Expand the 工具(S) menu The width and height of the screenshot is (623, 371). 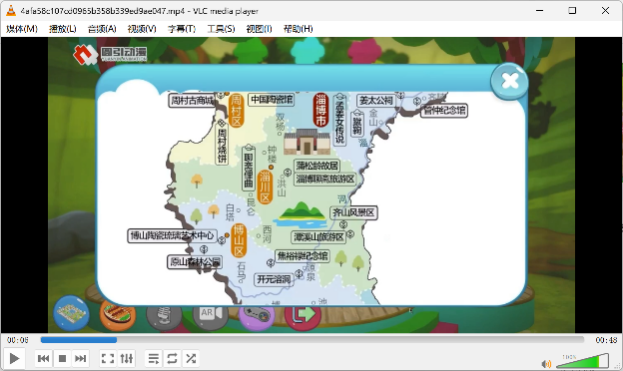point(221,29)
